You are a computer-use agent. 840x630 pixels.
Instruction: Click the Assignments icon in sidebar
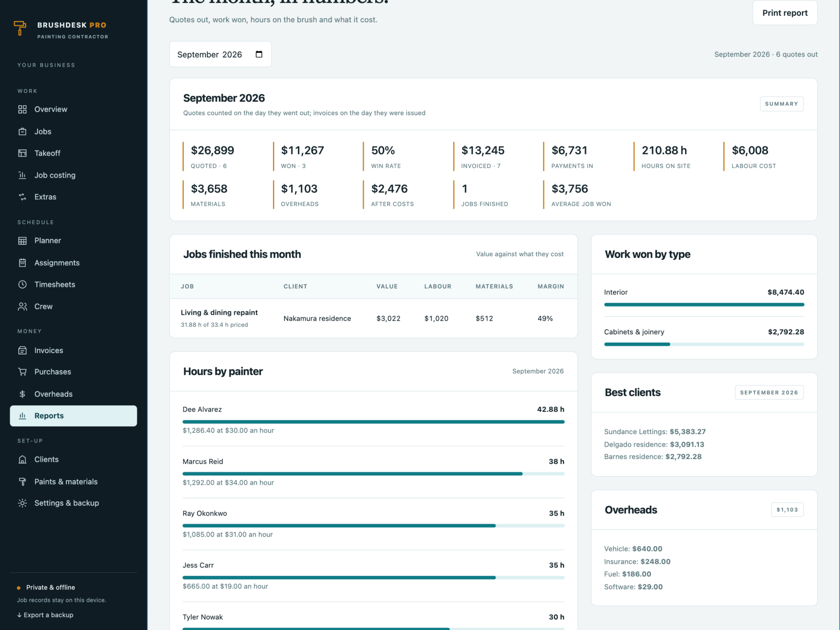click(x=22, y=262)
